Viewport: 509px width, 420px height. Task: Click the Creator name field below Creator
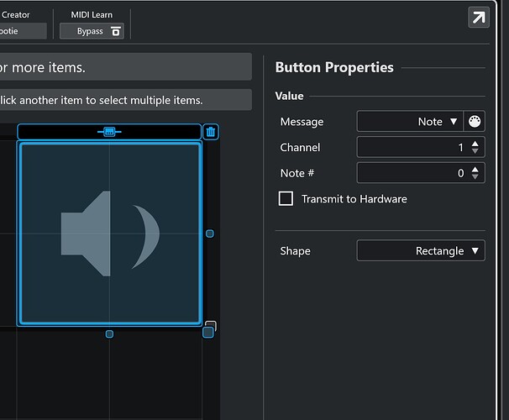point(23,31)
